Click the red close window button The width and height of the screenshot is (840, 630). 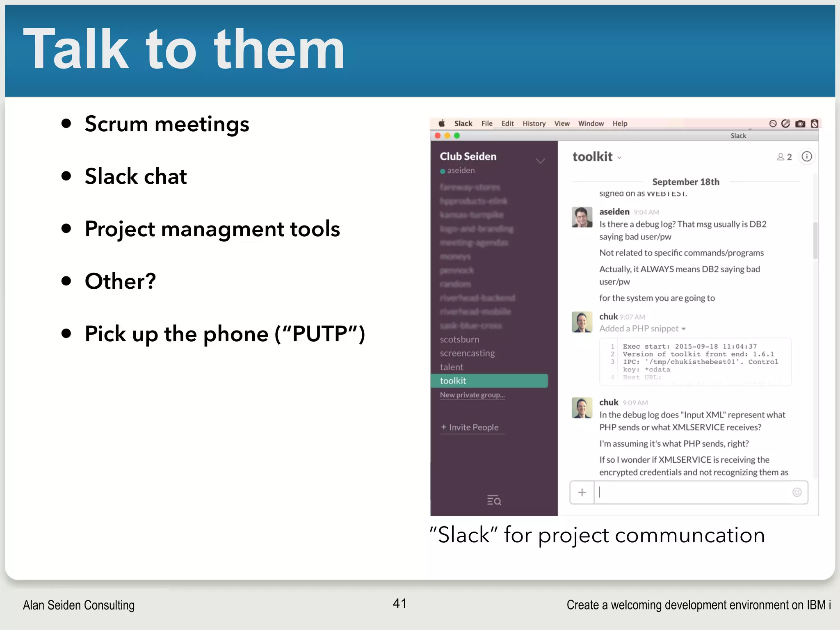(x=438, y=135)
